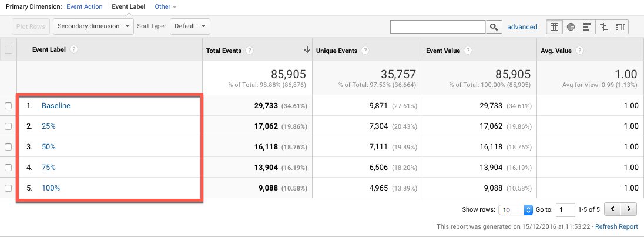
Task: Open the 50% event label link
Action: [48, 147]
